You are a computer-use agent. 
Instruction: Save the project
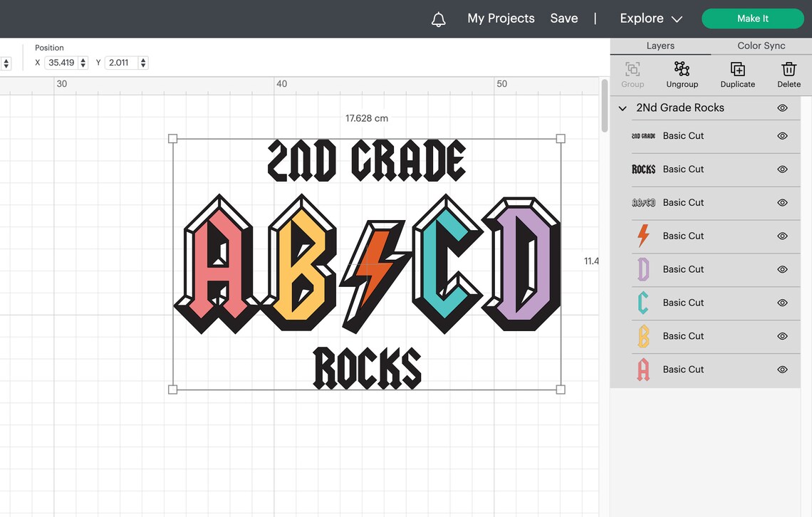click(563, 18)
